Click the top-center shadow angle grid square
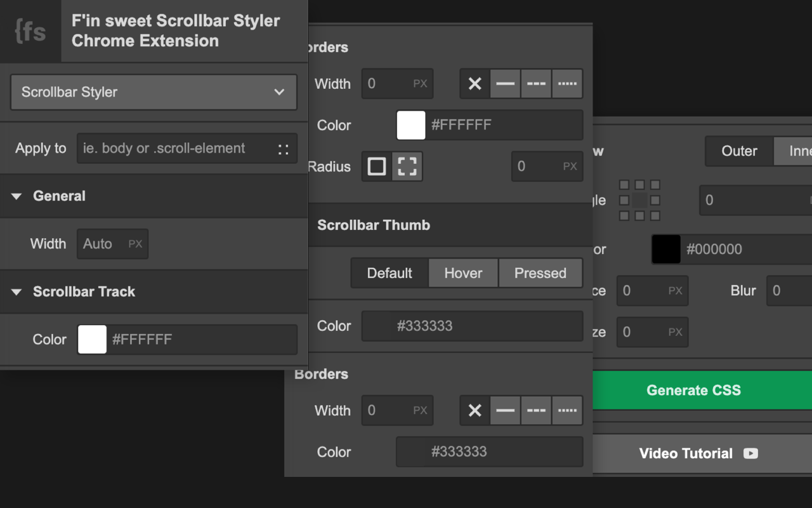 click(x=639, y=185)
